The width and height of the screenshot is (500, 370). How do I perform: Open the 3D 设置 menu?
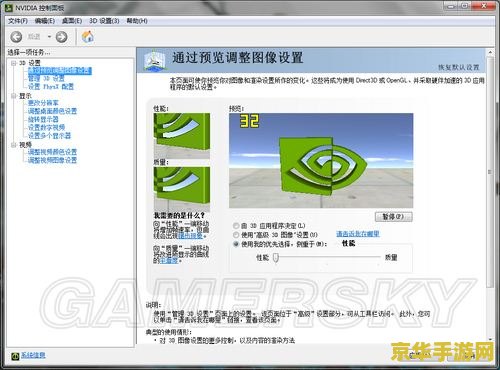tap(104, 21)
